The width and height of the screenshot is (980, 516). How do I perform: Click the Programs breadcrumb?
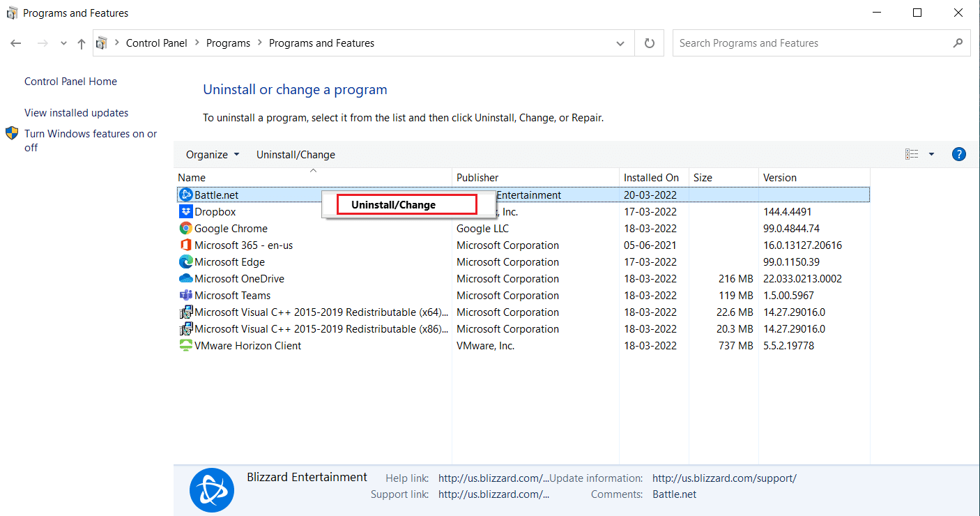(228, 43)
